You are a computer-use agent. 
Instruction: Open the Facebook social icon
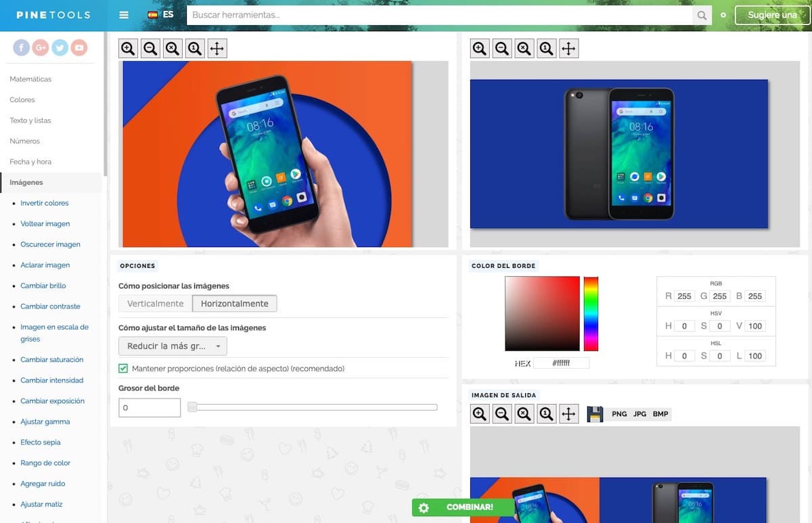[22, 47]
